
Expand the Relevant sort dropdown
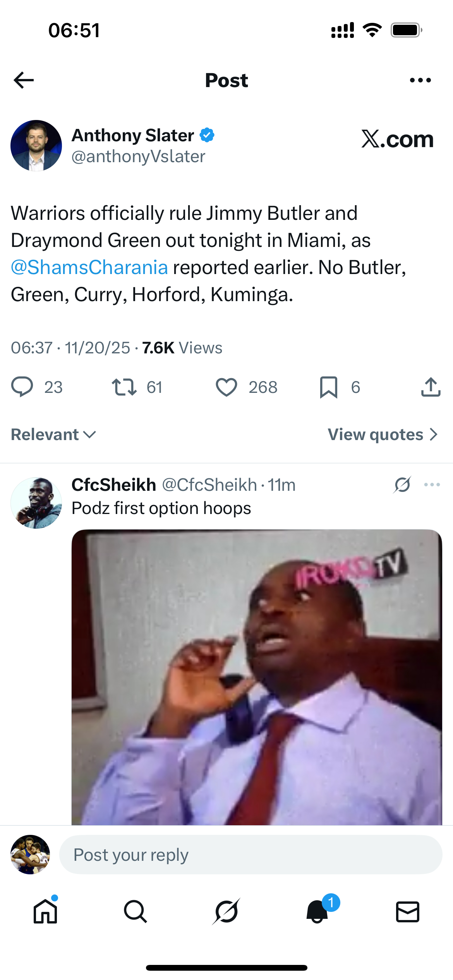click(53, 435)
